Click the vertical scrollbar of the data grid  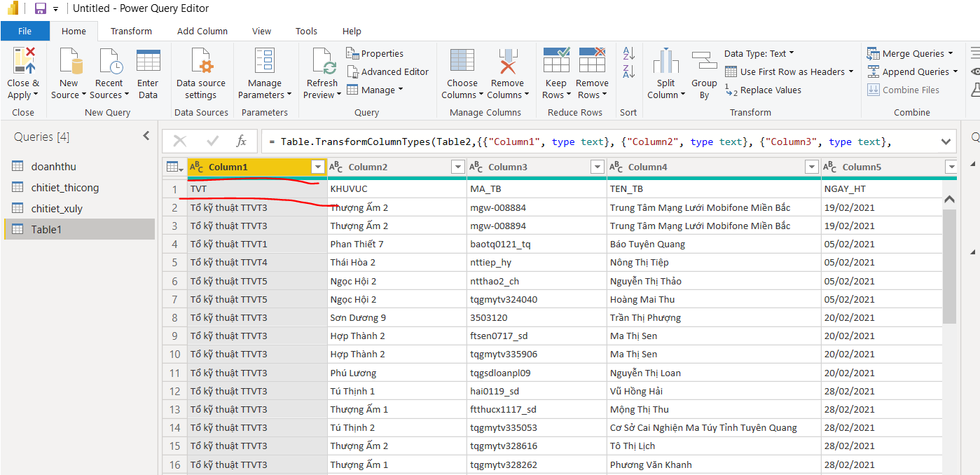tap(949, 266)
